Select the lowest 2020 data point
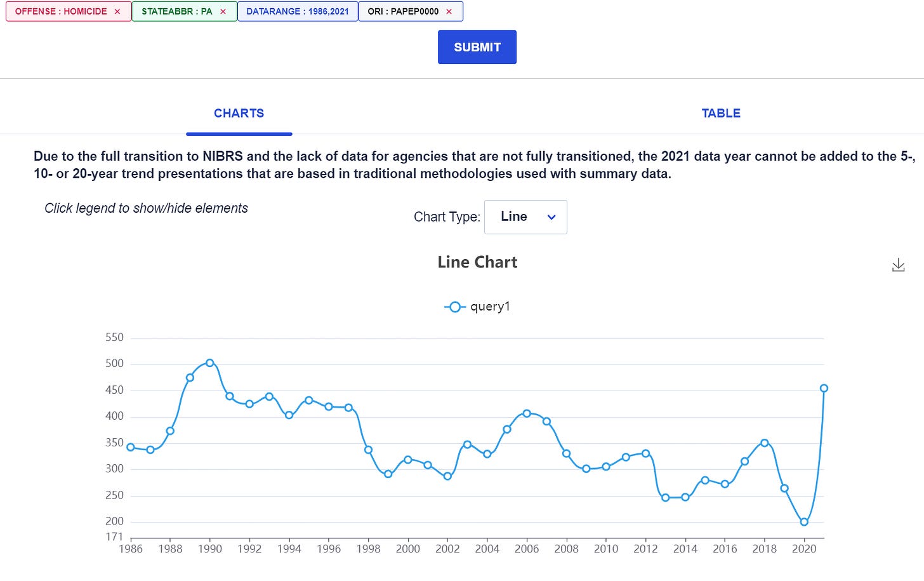The height and width of the screenshot is (581, 924). [x=804, y=522]
